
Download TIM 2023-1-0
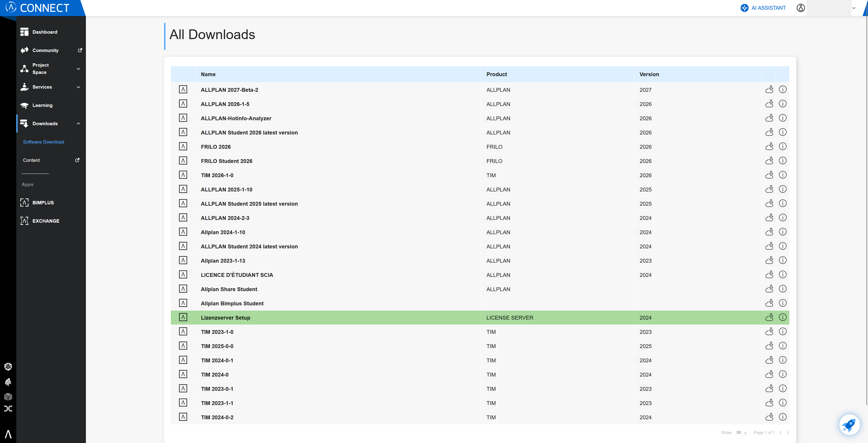coord(769,332)
